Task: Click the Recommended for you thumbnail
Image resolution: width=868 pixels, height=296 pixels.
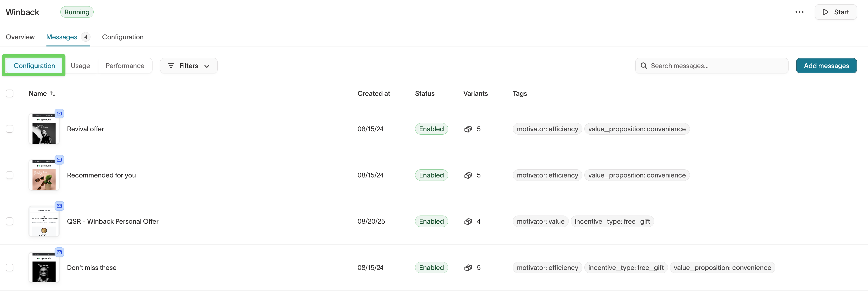Action: [x=44, y=175]
